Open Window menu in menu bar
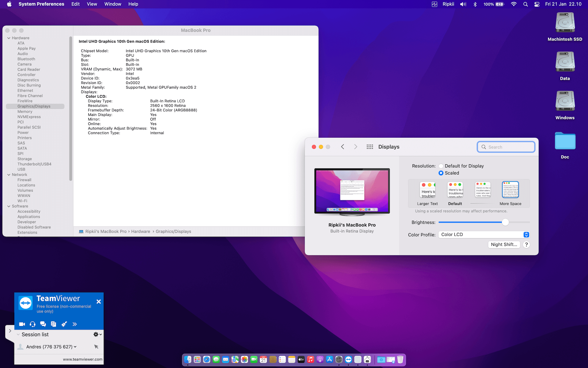This screenshot has width=588, height=368. pos(113,4)
